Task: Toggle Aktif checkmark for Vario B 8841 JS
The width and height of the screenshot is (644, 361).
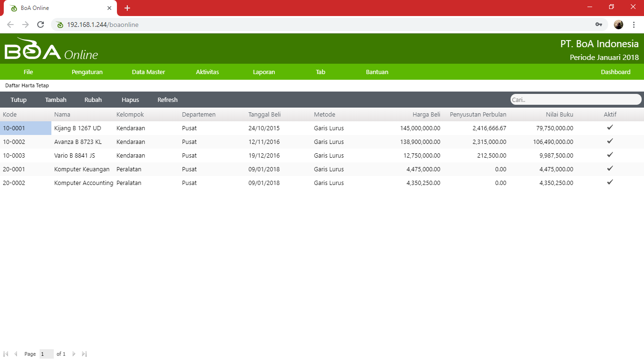Action: 610,155
